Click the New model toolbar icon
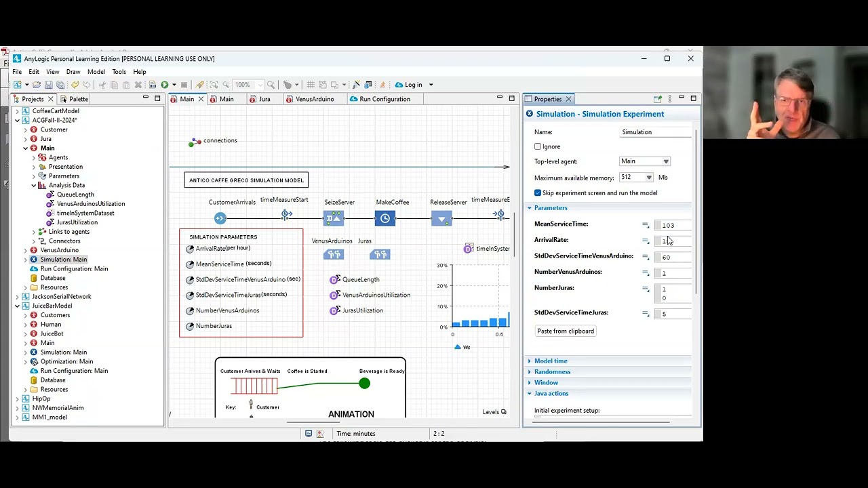 tap(18, 85)
